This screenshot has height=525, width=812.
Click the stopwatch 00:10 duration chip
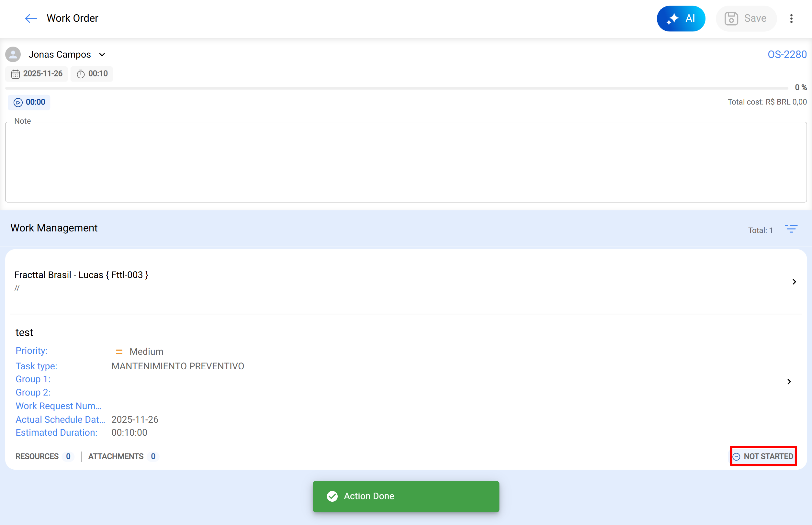click(x=92, y=74)
